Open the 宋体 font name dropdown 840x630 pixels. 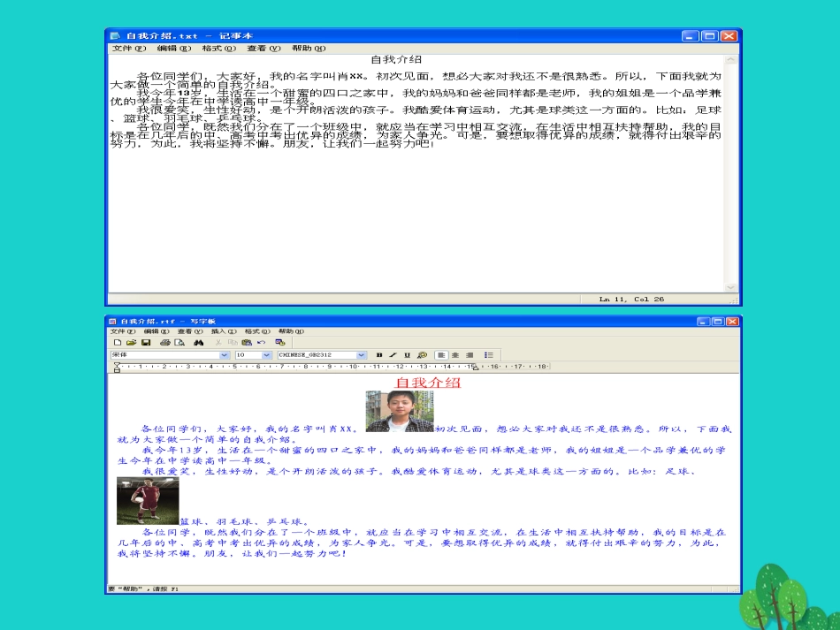225,355
